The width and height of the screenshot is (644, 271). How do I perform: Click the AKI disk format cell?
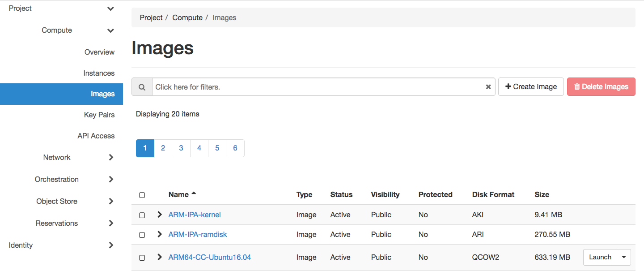[x=478, y=215]
